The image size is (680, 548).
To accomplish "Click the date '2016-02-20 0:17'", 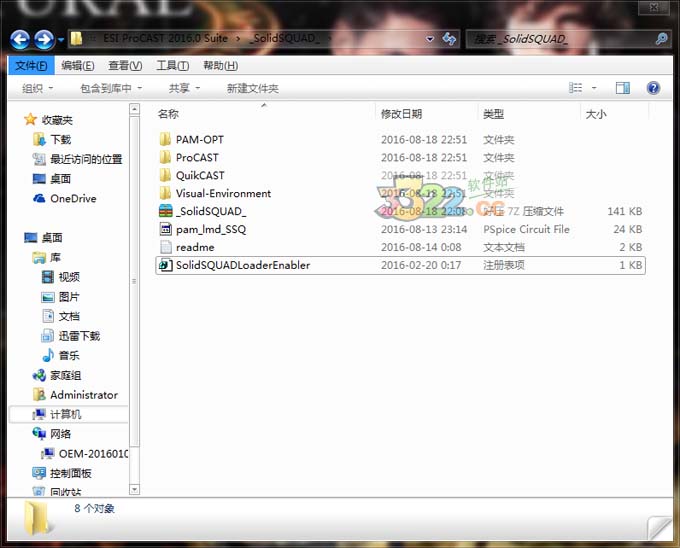I will click(x=421, y=265).
